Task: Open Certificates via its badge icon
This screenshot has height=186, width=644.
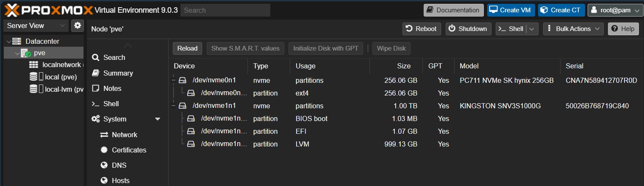Action: click(104, 150)
